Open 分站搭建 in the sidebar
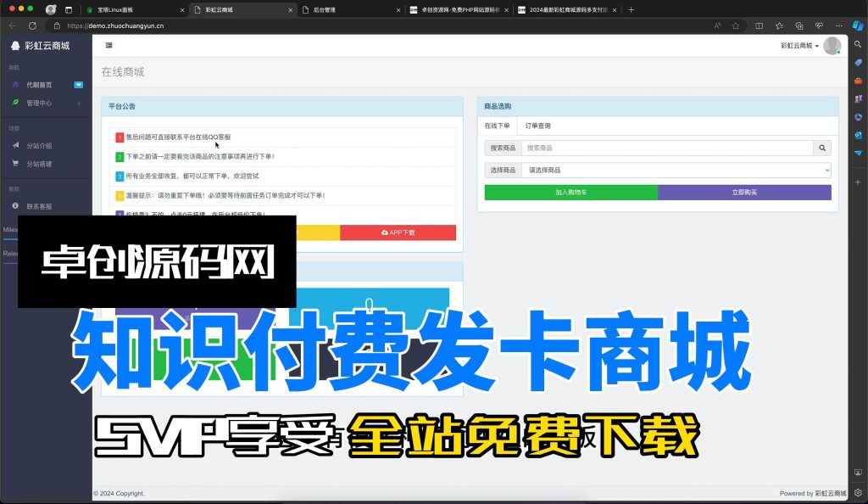This screenshot has height=504, width=868. [39, 164]
